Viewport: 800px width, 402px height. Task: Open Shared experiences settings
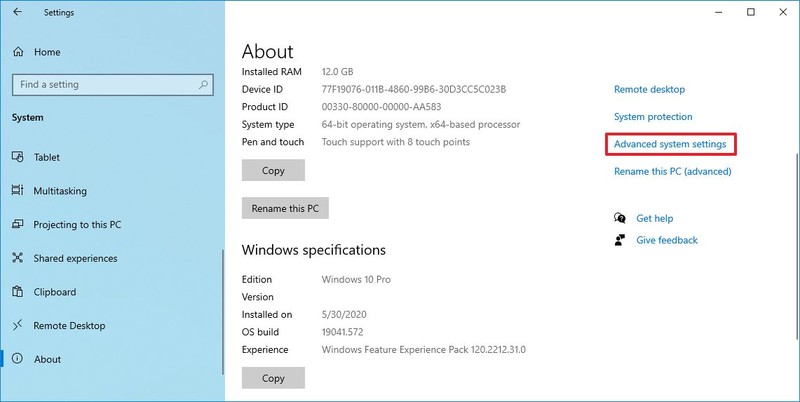click(75, 259)
